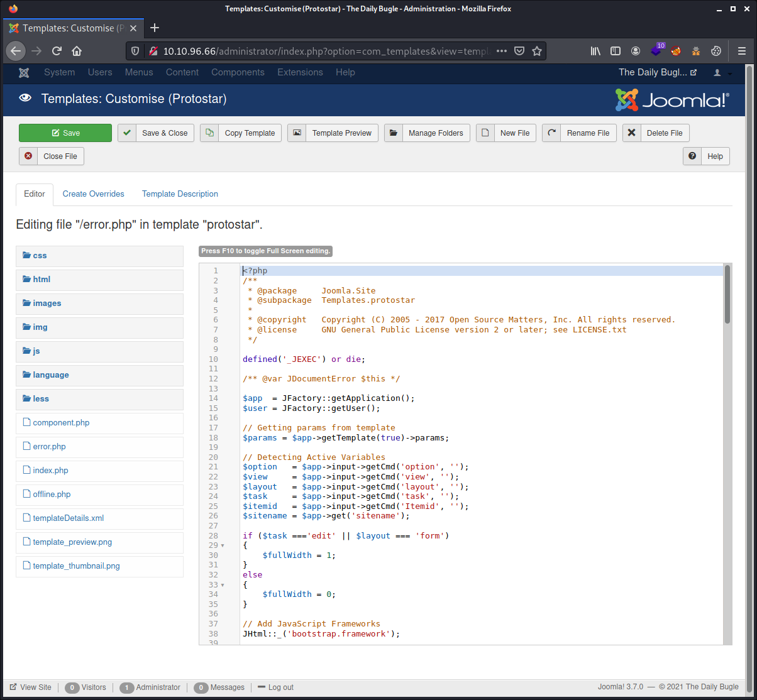The image size is (757, 700).
Task: Expand the images folder
Action: [99, 303]
